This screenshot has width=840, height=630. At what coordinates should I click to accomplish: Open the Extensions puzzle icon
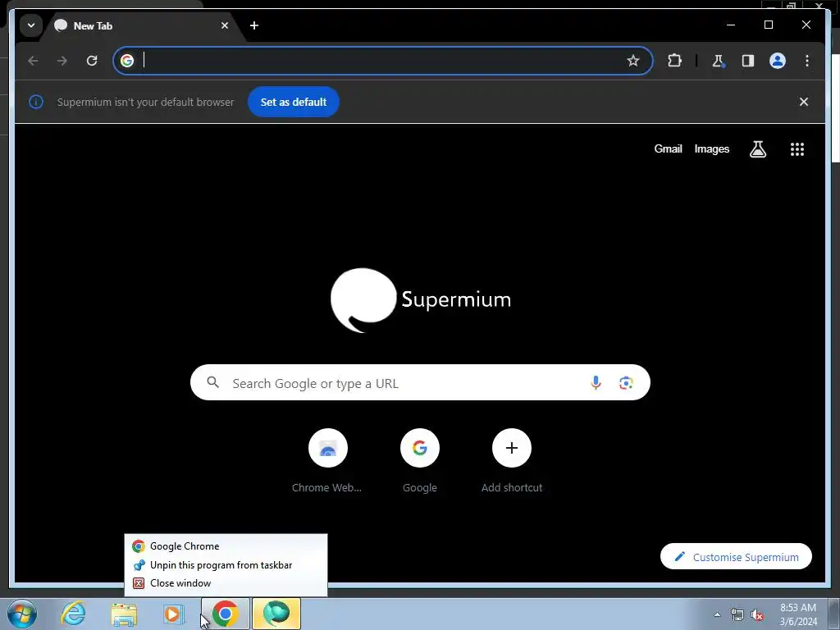coord(674,61)
